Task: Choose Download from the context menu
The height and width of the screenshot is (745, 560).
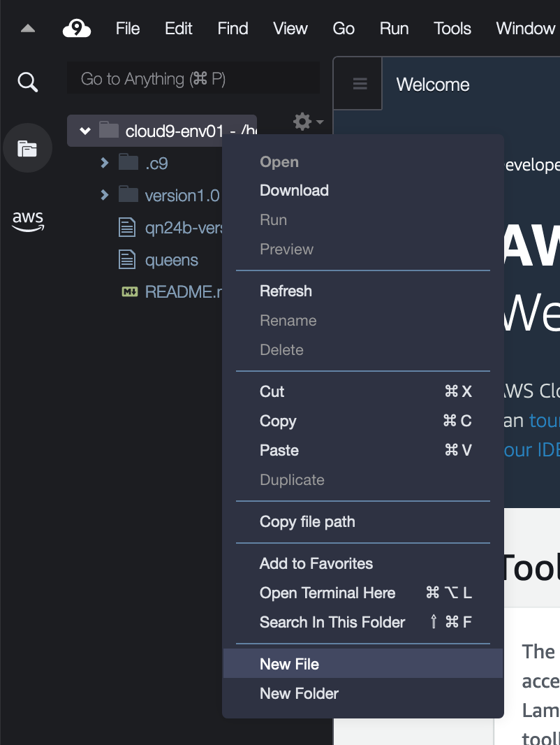Action: (362, 191)
